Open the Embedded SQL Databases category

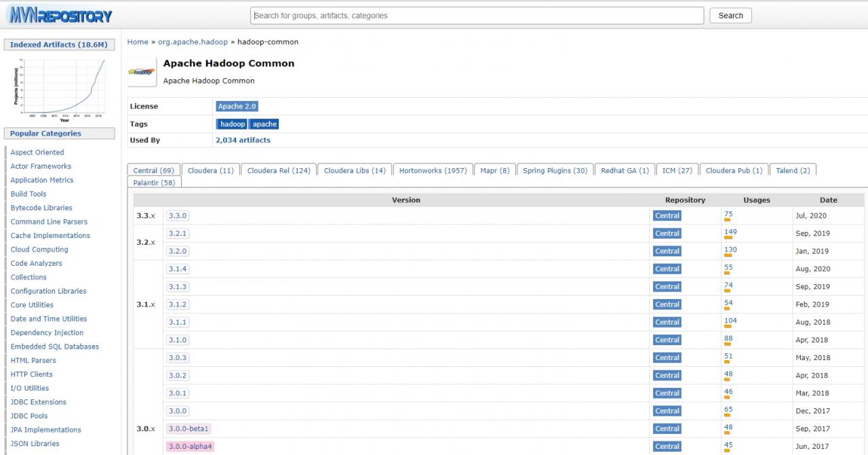click(55, 347)
